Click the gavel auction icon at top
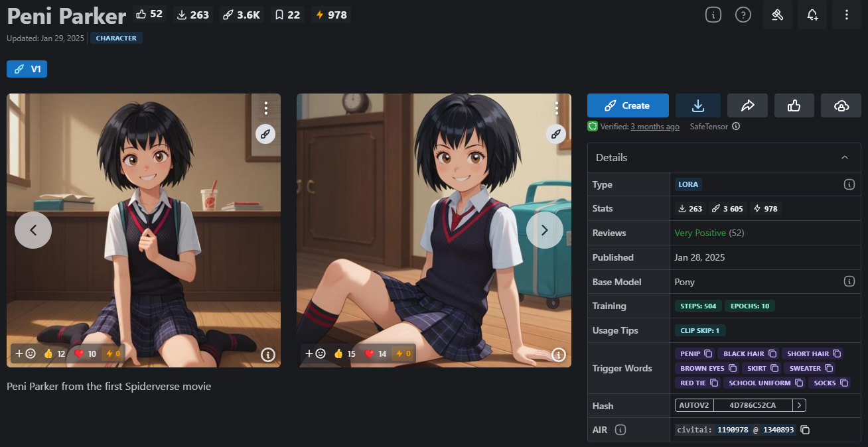 777,15
